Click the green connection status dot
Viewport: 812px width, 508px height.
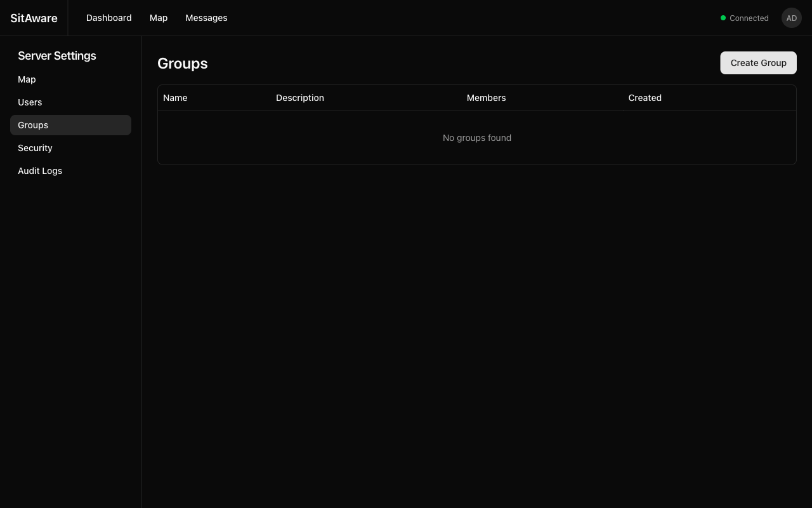coord(723,18)
